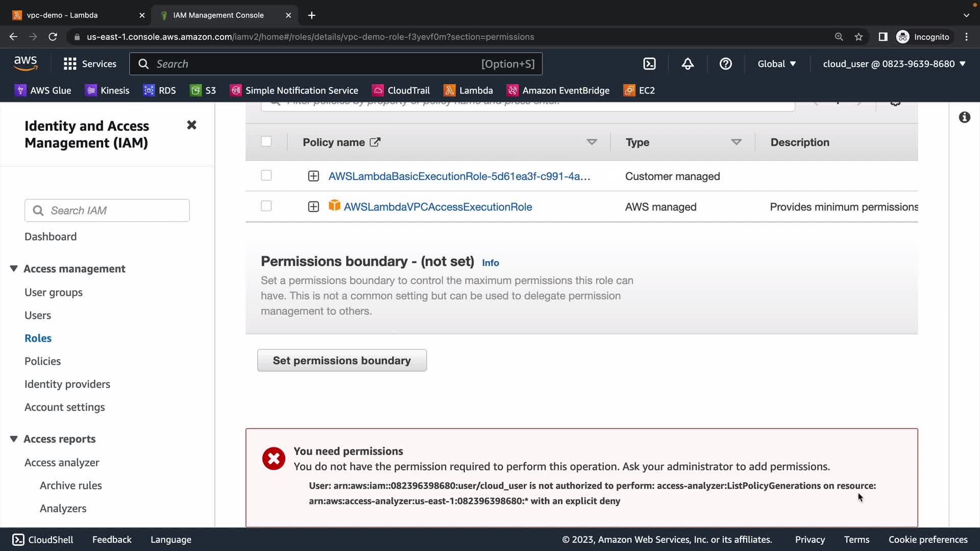980x551 pixels.
Task: Check the AWSLambdaVPCAccessExecutionRole policy checkbox
Action: (266, 206)
